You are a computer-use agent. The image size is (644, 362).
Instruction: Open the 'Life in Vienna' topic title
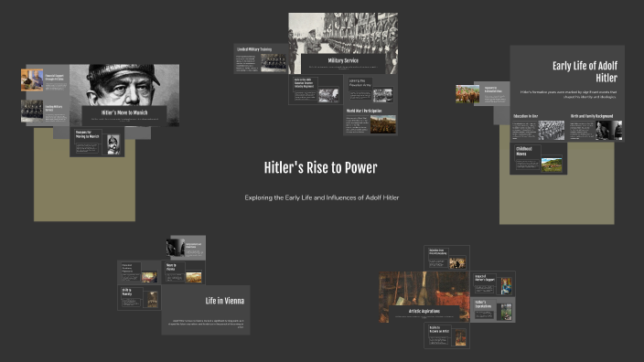(x=225, y=301)
